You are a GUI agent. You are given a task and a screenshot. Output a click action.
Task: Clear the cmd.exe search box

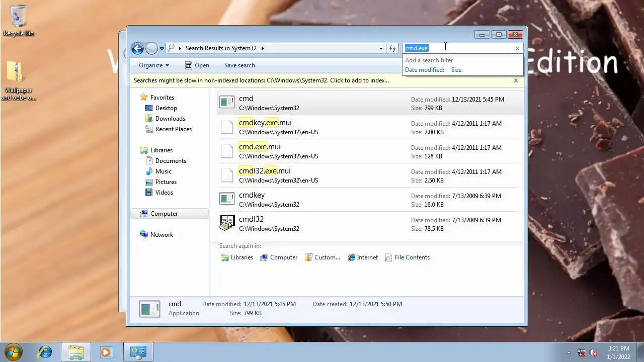coord(517,48)
